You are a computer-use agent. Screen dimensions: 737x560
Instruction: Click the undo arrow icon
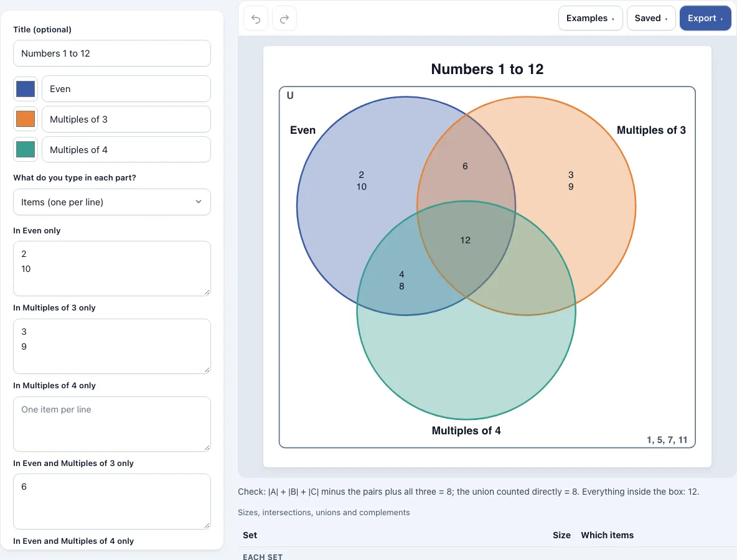(256, 19)
